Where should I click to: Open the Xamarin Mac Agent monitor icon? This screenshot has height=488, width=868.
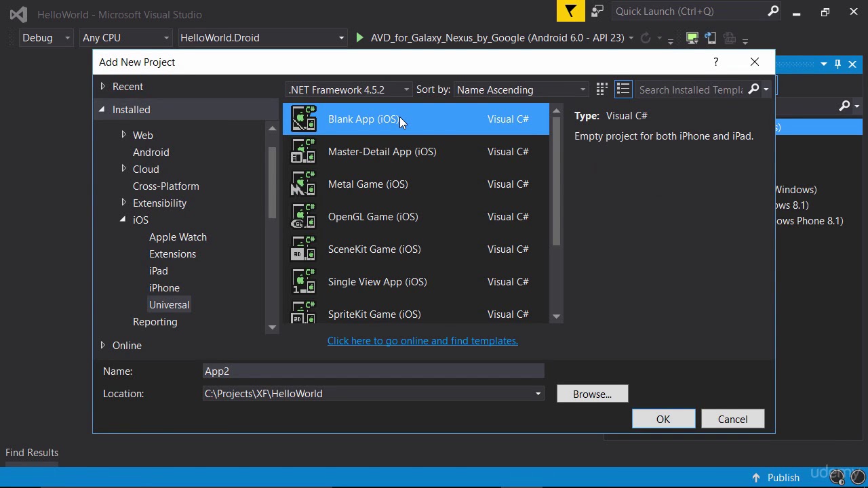pyautogui.click(x=692, y=38)
